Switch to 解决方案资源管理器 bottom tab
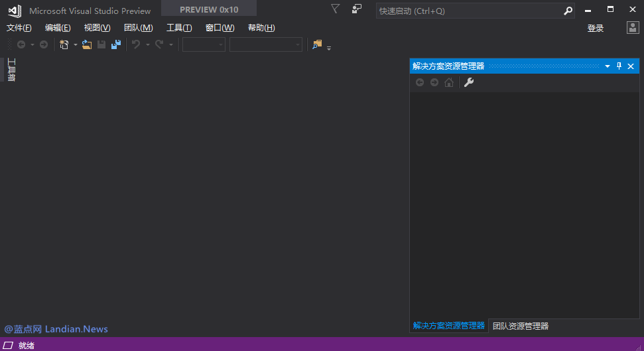Screen dimensions: 644x351 tap(449, 326)
